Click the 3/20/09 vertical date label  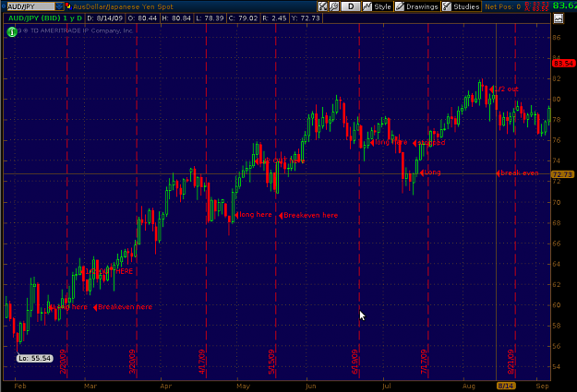pos(132,362)
